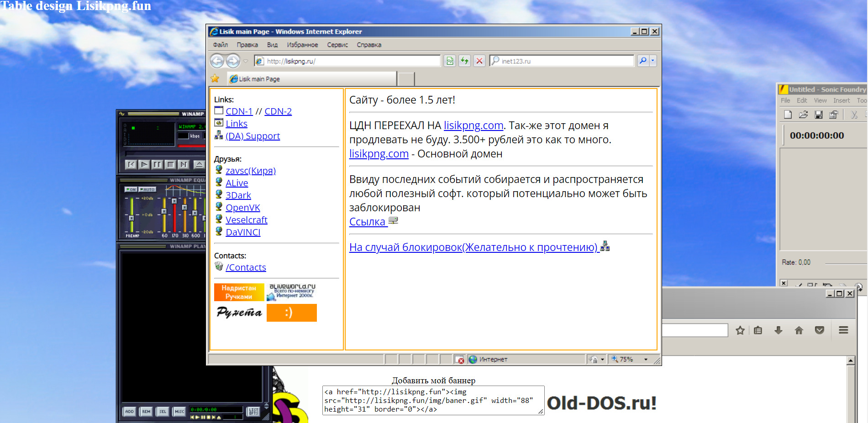Viewport: 868px width, 423px height.
Task: Click the banner HTML code text box
Action: point(433,400)
